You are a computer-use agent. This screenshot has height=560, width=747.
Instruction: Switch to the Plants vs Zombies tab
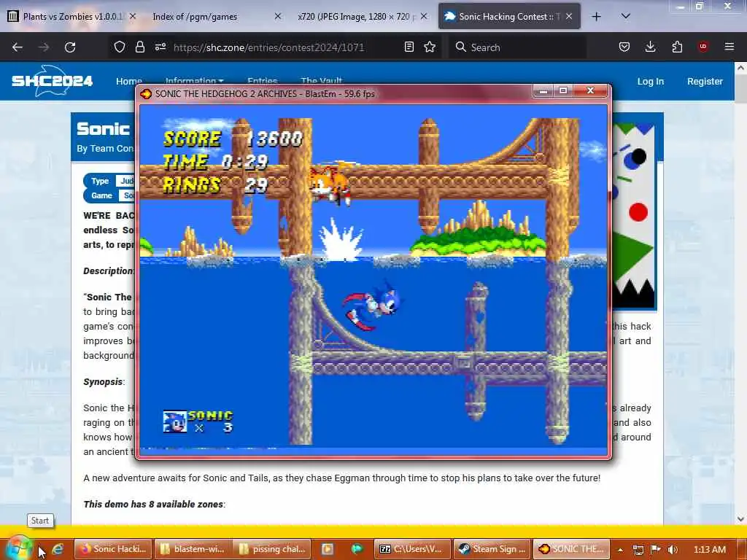(72, 16)
